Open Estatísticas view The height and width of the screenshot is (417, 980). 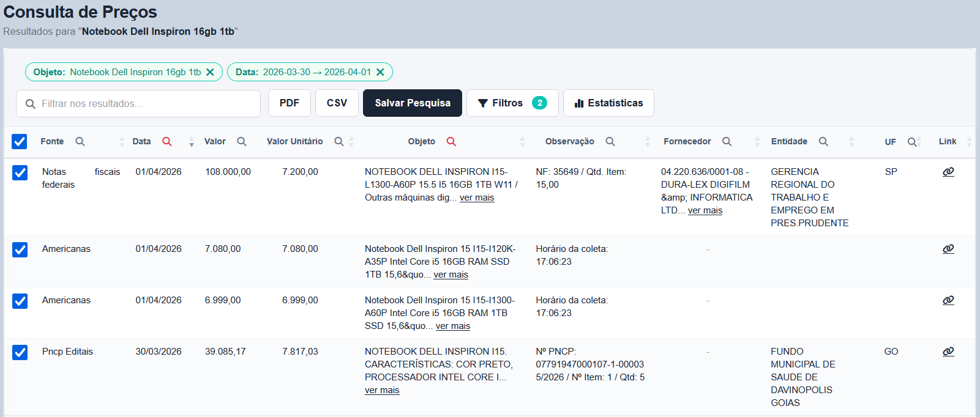608,103
